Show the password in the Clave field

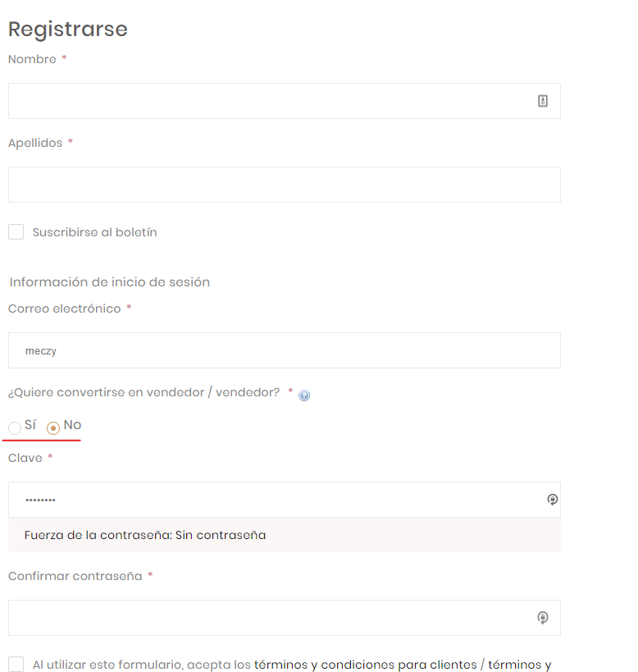point(552,499)
